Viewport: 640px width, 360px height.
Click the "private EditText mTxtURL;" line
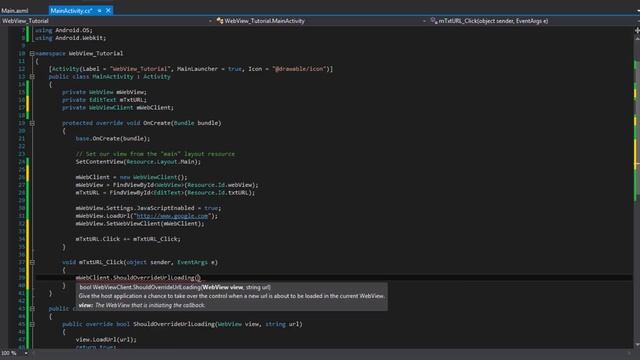(x=104, y=100)
